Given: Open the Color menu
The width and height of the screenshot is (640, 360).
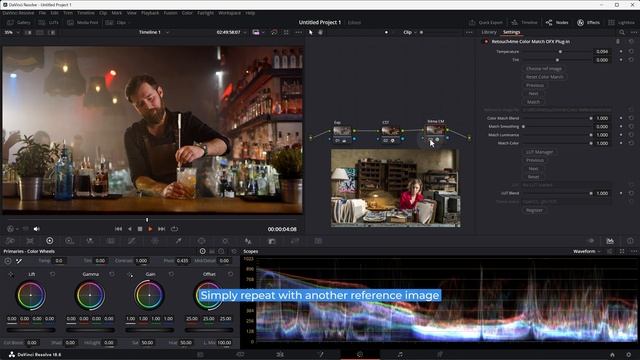Looking at the screenshot, I should [187, 13].
